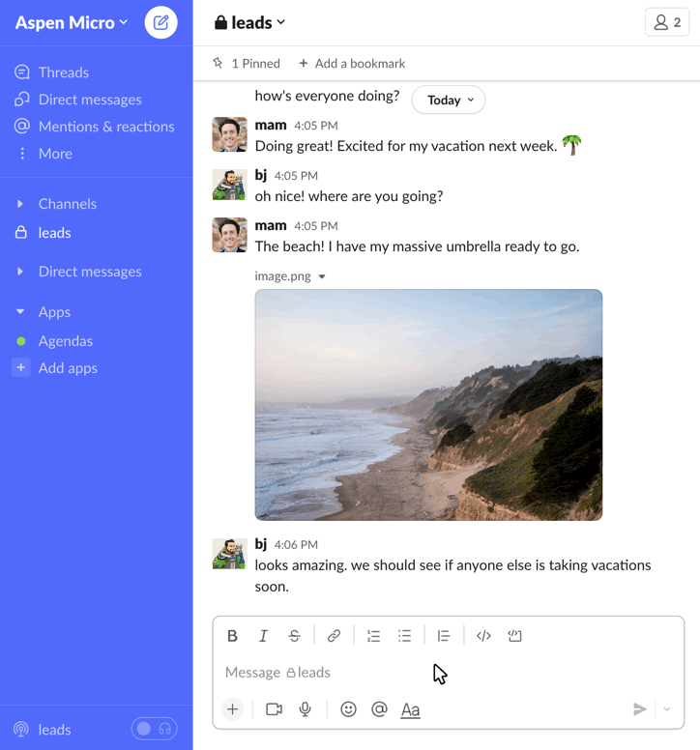Apply blockquote formatting
This screenshot has height=750, width=700.
[x=444, y=636]
